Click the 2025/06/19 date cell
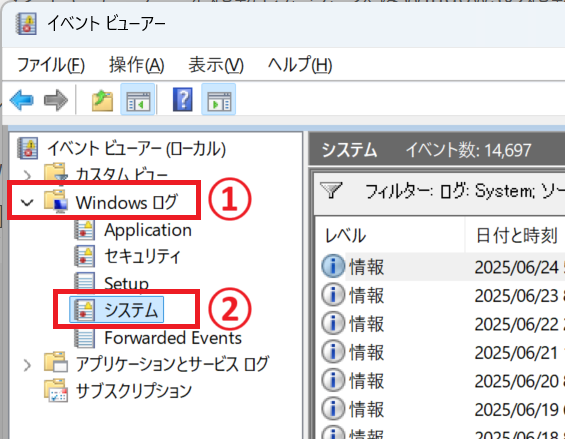565x439 pixels. (x=516, y=409)
